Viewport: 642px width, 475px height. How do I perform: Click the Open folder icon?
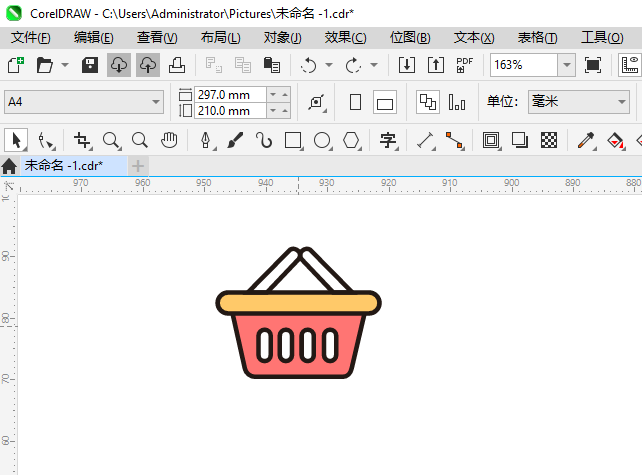click(44, 65)
